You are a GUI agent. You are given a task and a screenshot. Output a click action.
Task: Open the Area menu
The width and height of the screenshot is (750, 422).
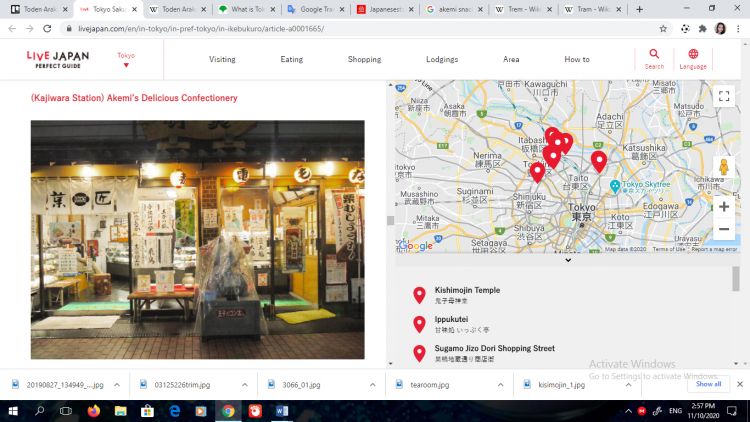pos(511,59)
